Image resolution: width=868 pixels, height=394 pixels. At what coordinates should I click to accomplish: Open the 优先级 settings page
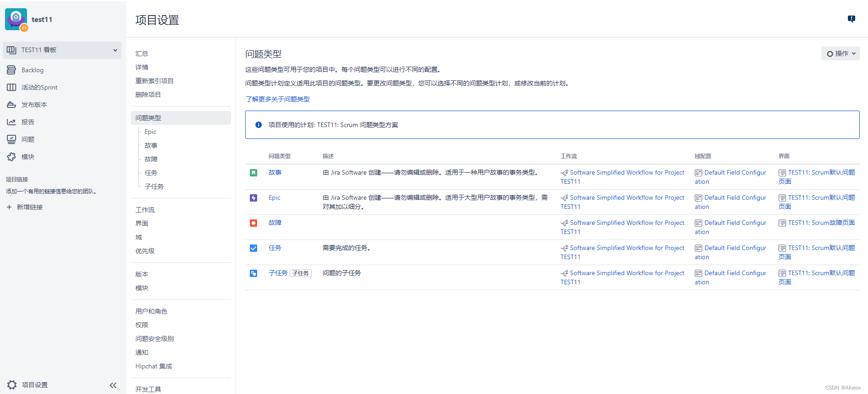(145, 251)
